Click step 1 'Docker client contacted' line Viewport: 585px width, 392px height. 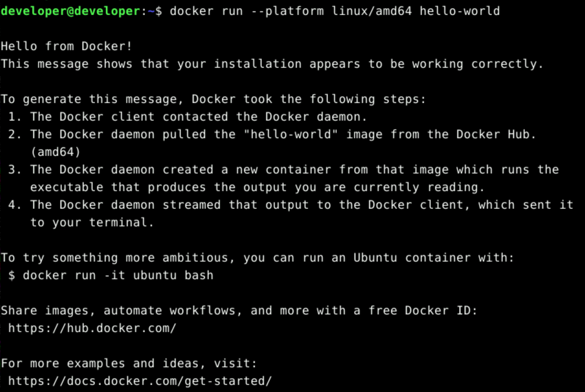click(x=187, y=116)
